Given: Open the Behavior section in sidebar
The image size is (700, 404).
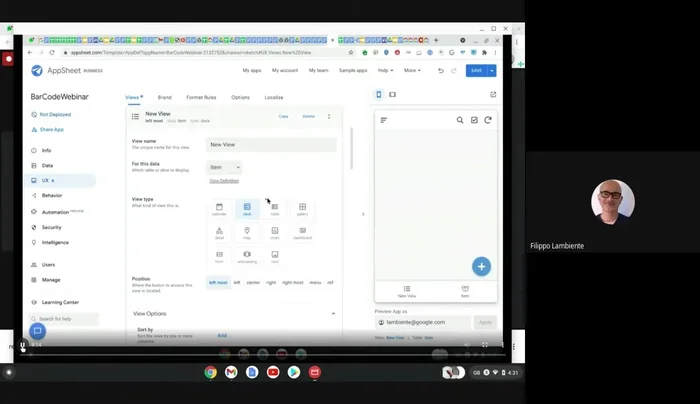Looking at the screenshot, I should tap(52, 196).
